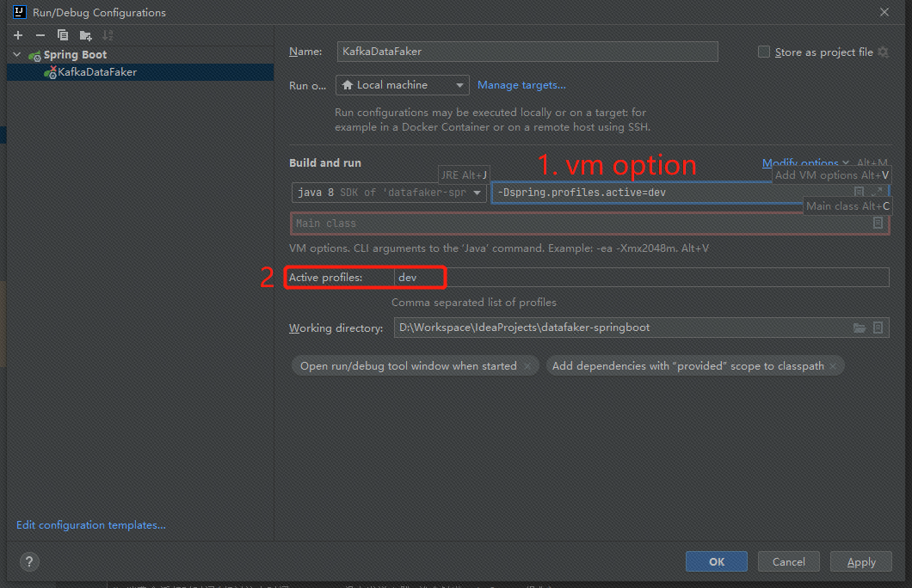912x588 pixels.
Task: Insert path macros into working directory field
Action: click(879, 328)
